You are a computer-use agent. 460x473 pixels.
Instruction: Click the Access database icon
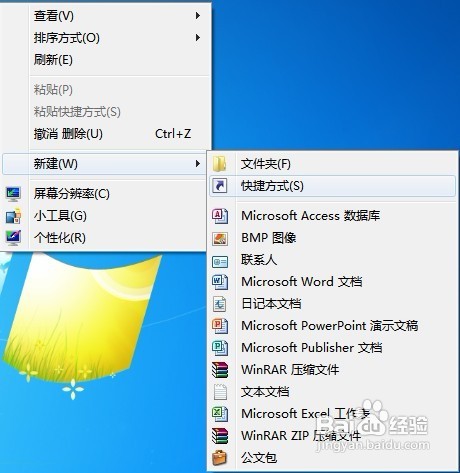(220, 216)
